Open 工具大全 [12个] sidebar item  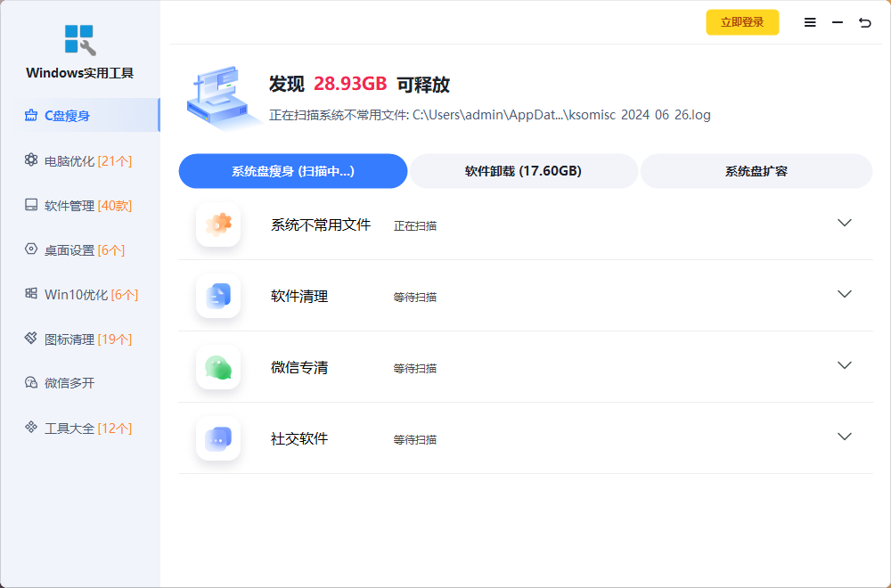[x=80, y=428]
